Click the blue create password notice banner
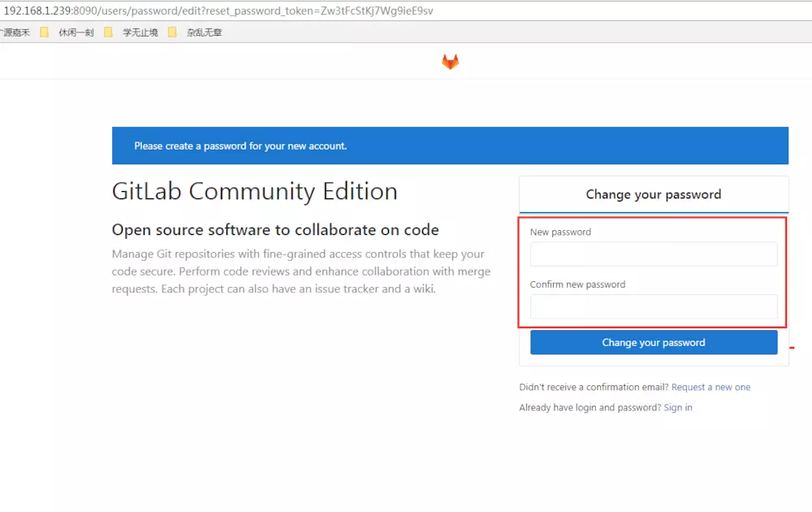The image size is (812, 512). (x=450, y=146)
